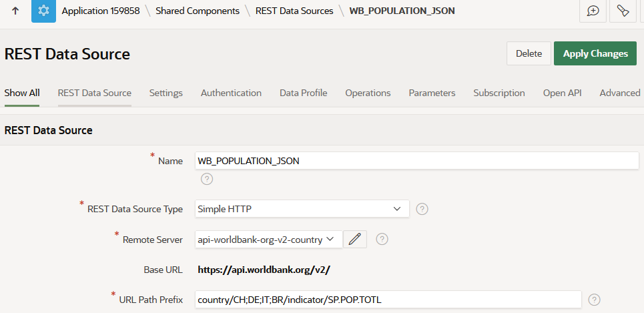Select the Operations tab
Image resolution: width=644 pixels, height=313 pixels.
tap(368, 93)
